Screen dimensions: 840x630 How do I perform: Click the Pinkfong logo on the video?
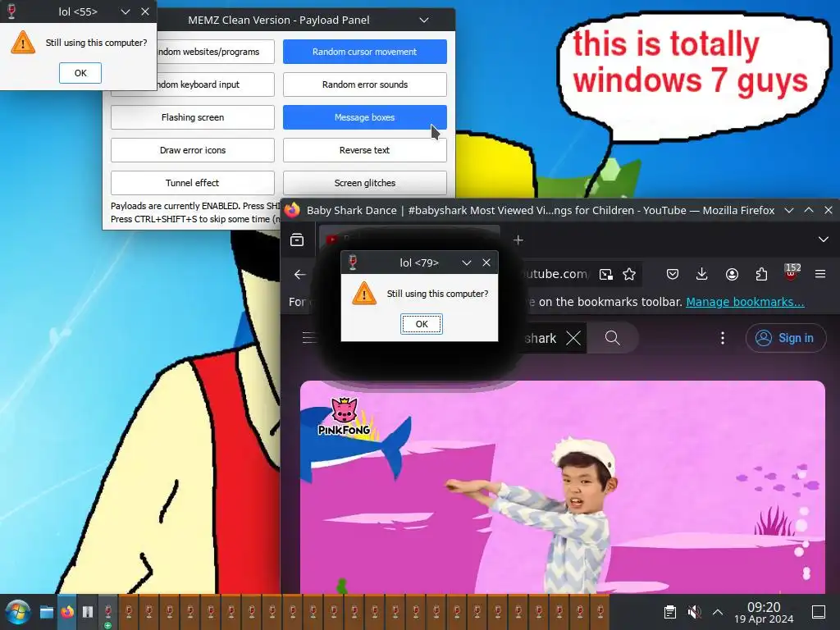pyautogui.click(x=344, y=418)
